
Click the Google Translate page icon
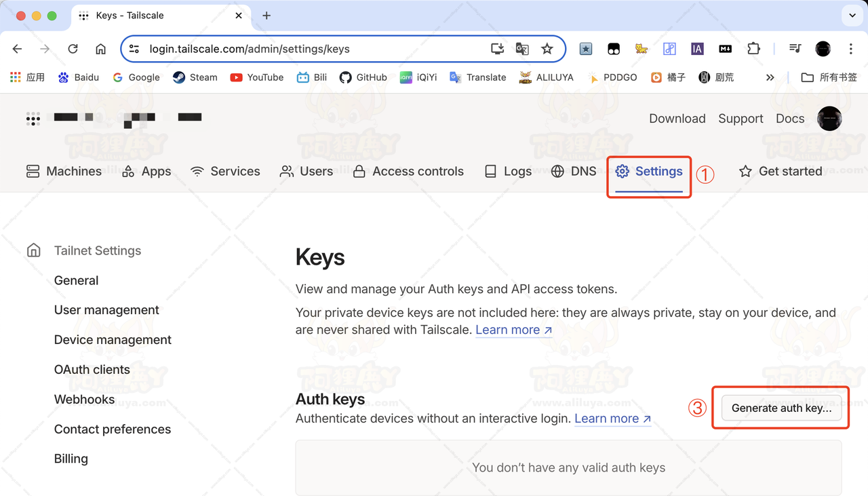tap(522, 49)
